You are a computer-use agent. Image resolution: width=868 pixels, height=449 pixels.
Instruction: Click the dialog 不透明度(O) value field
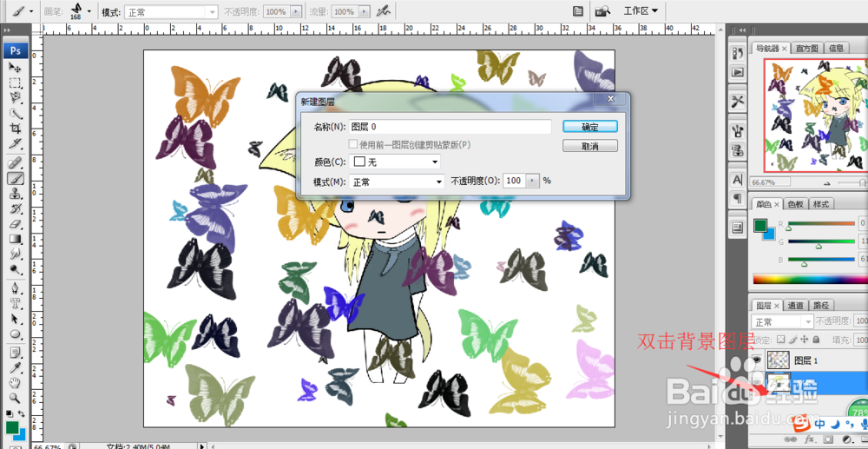coord(515,181)
